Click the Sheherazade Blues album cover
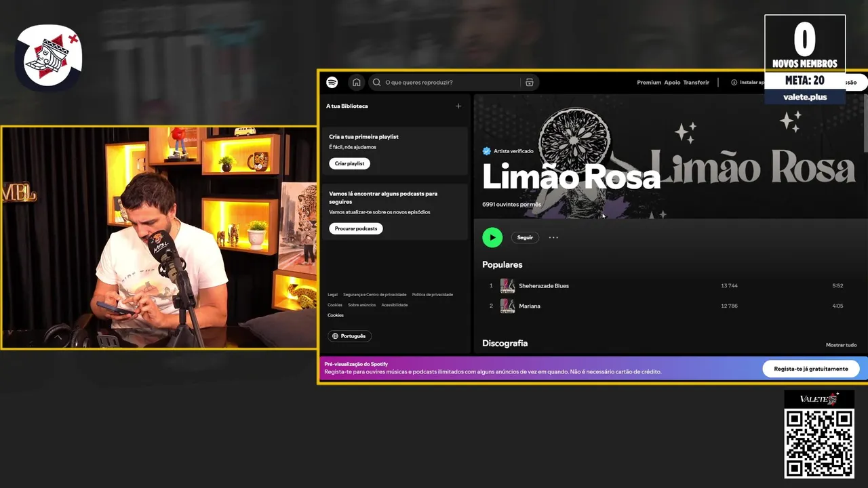Image resolution: width=868 pixels, height=488 pixels. (507, 286)
